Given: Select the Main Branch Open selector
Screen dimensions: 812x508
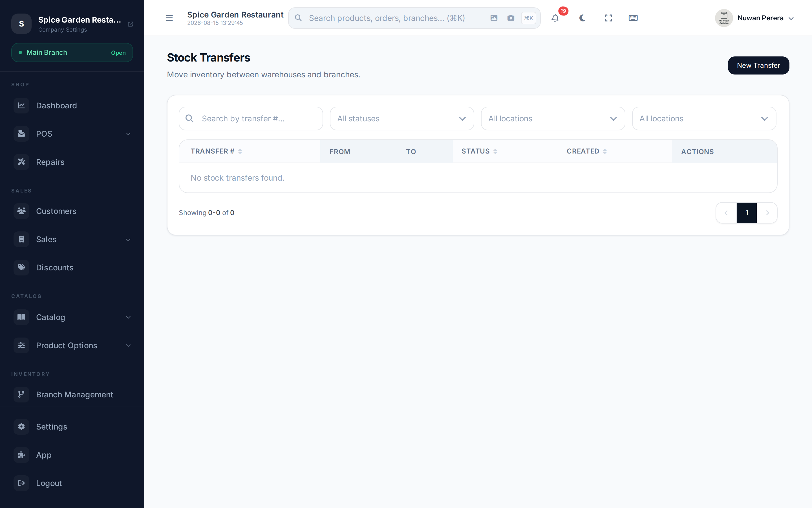Looking at the screenshot, I should (72, 52).
